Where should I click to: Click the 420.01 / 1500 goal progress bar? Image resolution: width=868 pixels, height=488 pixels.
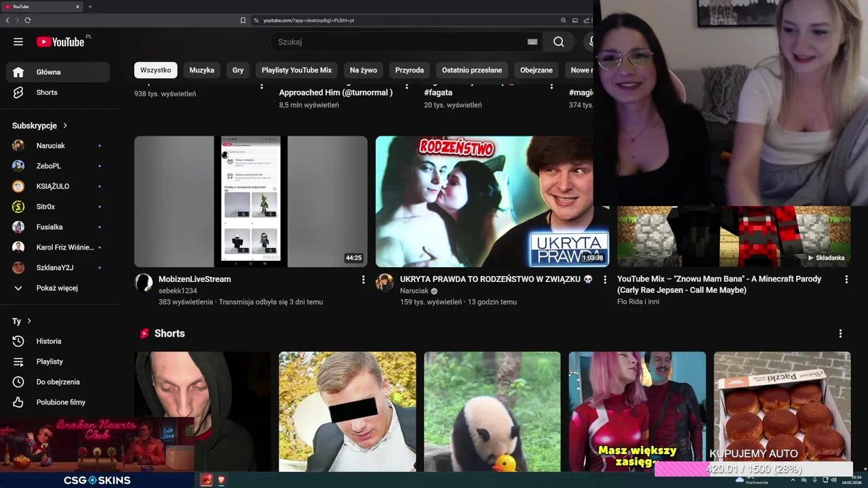[753, 469]
